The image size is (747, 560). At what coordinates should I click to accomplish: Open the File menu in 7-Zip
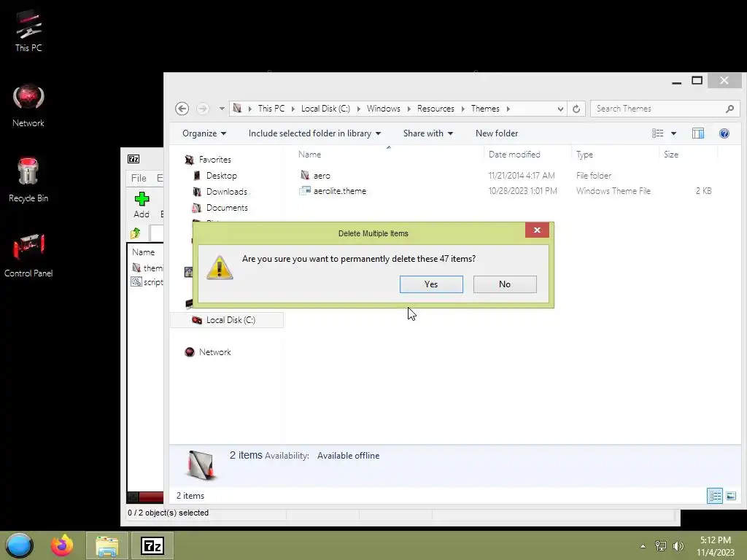click(139, 178)
